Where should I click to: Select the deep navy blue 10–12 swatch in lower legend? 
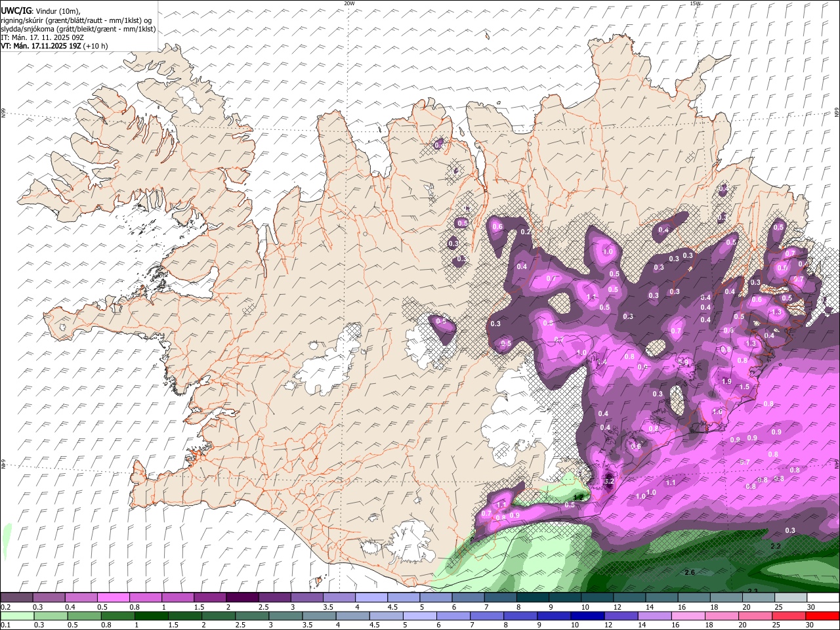pyautogui.click(x=587, y=616)
